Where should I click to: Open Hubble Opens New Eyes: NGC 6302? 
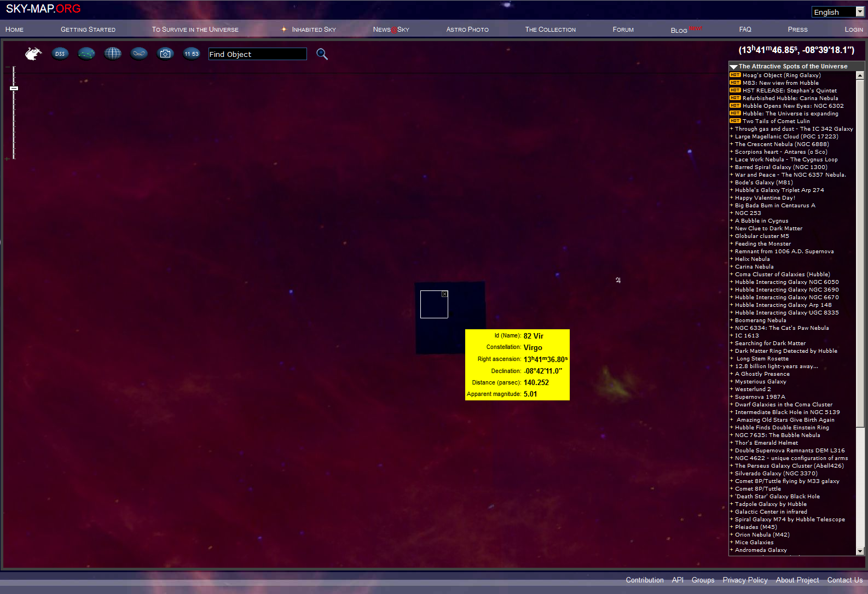793,106
